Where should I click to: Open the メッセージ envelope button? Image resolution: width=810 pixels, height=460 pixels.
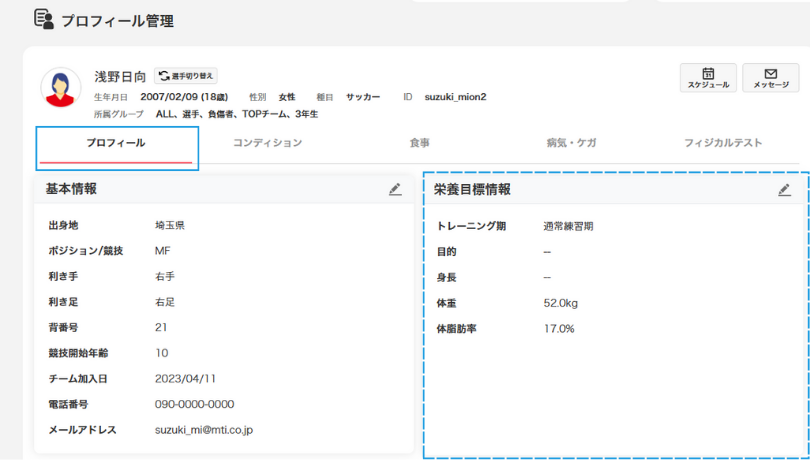click(x=770, y=78)
